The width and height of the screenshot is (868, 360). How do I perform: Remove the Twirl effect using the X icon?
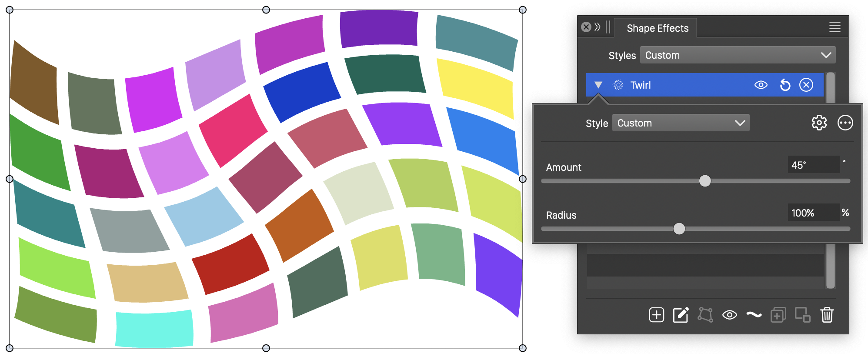pyautogui.click(x=806, y=85)
